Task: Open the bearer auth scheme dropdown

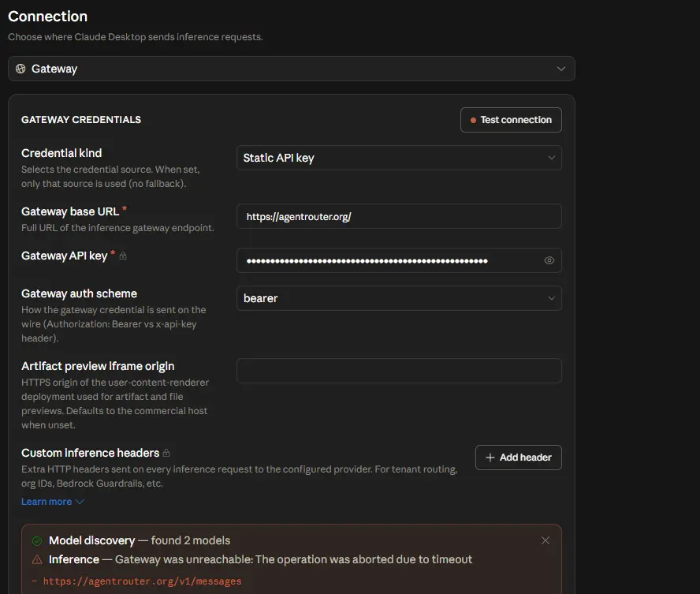Action: [x=399, y=298]
